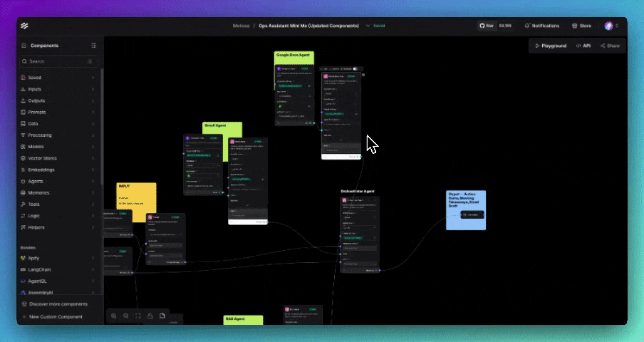Click the add note icon in canvas controls
The height and width of the screenshot is (342, 644).
coord(162,316)
